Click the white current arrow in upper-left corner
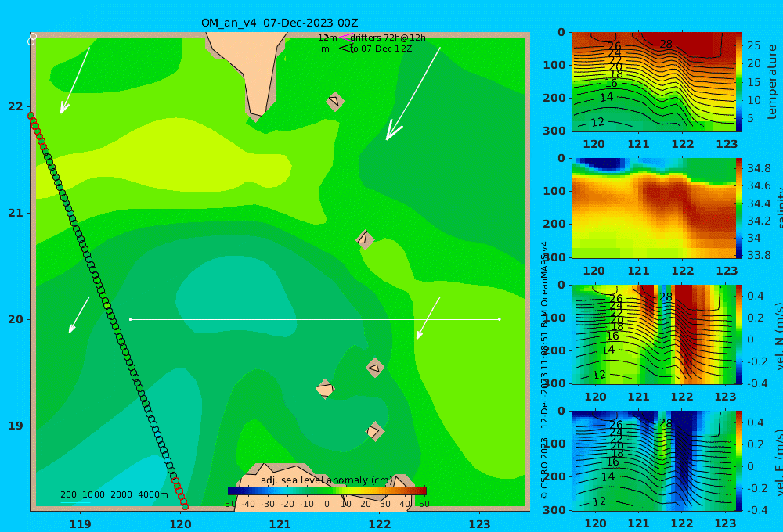This screenshot has height=532, width=783. (75, 81)
